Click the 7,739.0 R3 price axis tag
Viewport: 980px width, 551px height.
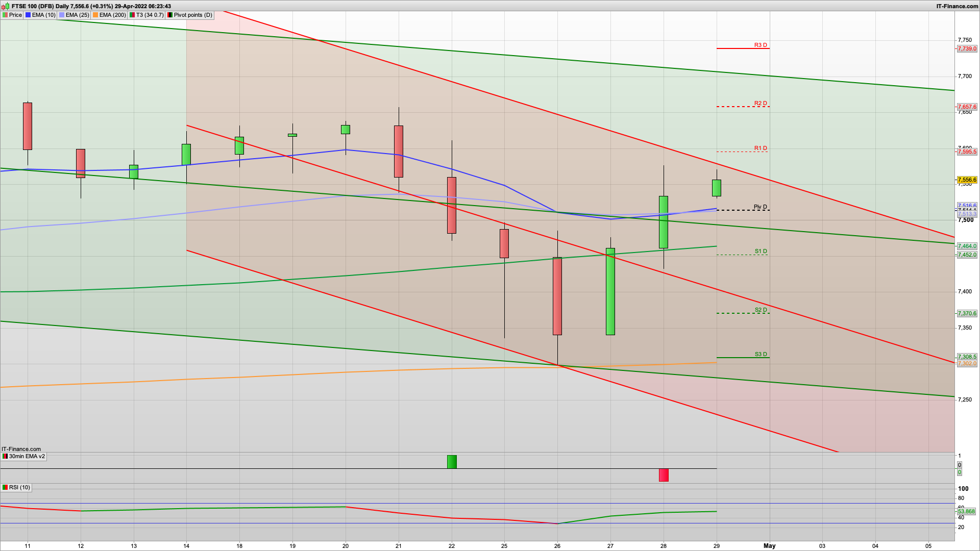[x=967, y=49]
